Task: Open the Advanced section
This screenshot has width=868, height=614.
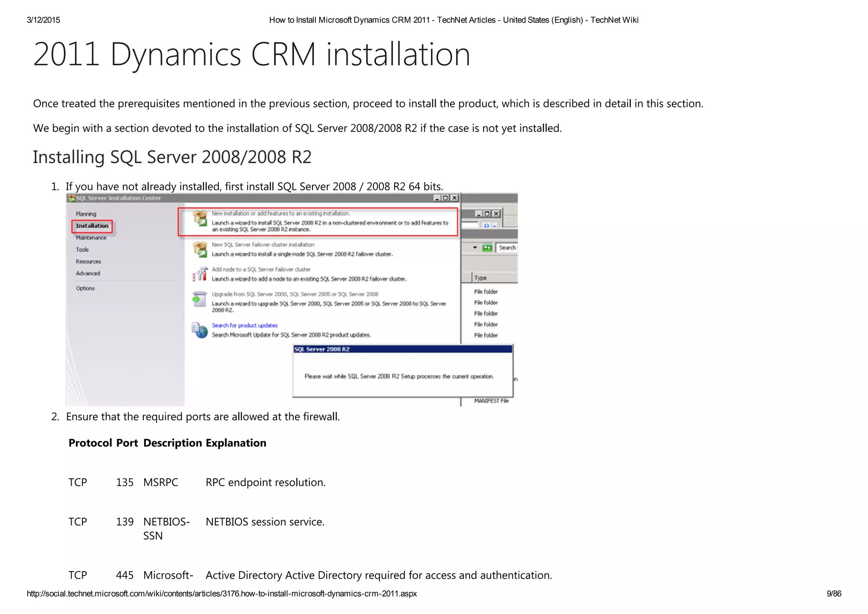Action: click(88, 274)
